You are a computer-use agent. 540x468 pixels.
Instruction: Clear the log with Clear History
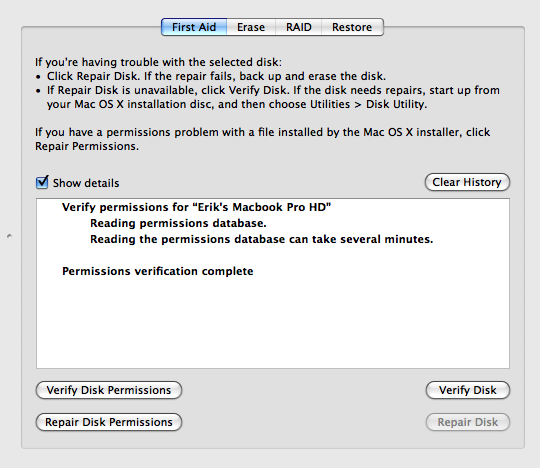pos(467,182)
